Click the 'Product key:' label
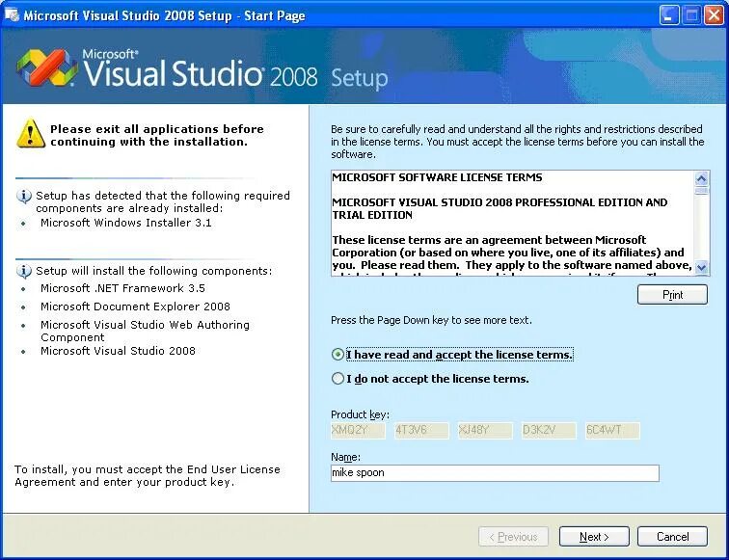Viewport: 729px width, 560px height. point(361,414)
